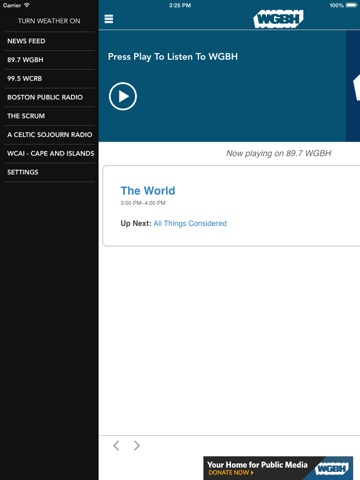Image resolution: width=360 pixels, height=480 pixels.
Task: Open A Celtic Sojourn Radio
Action: click(49, 135)
